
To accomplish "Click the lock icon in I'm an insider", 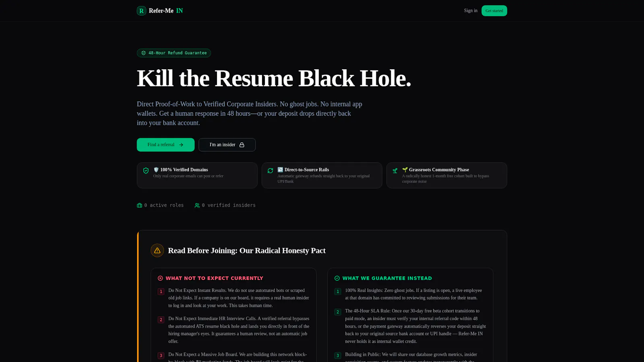I will (242, 145).
